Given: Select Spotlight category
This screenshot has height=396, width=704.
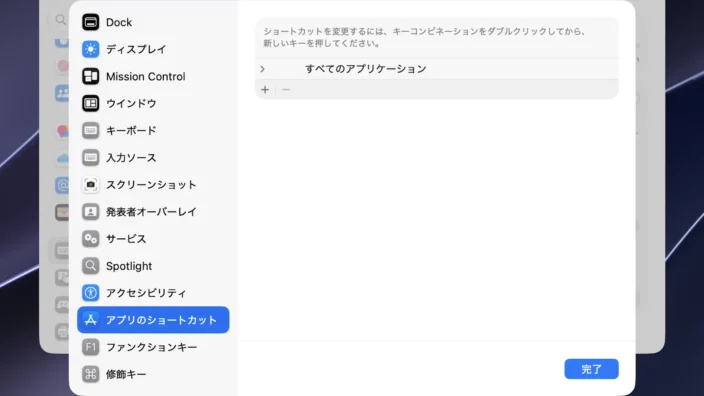Looking at the screenshot, I should [x=153, y=266].
